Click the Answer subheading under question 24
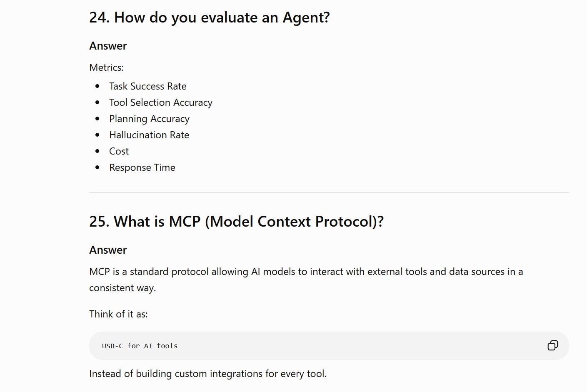 [108, 46]
